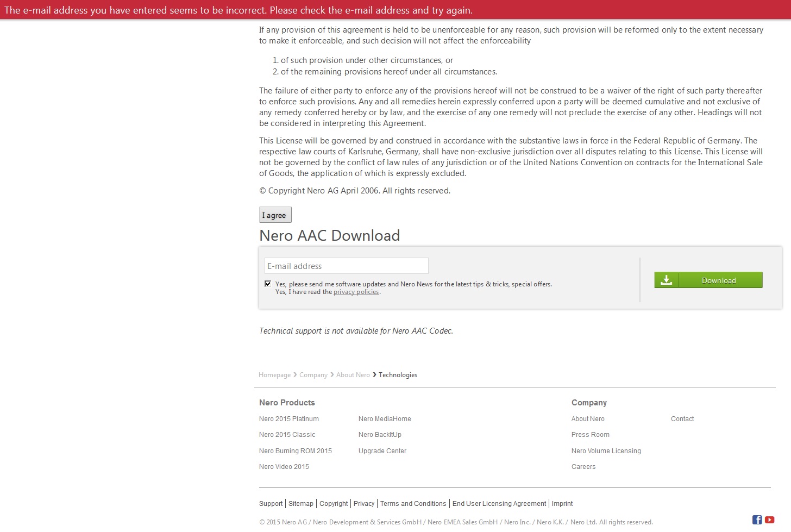791x532 pixels.
Task: Click the I agree button
Action: tap(275, 215)
